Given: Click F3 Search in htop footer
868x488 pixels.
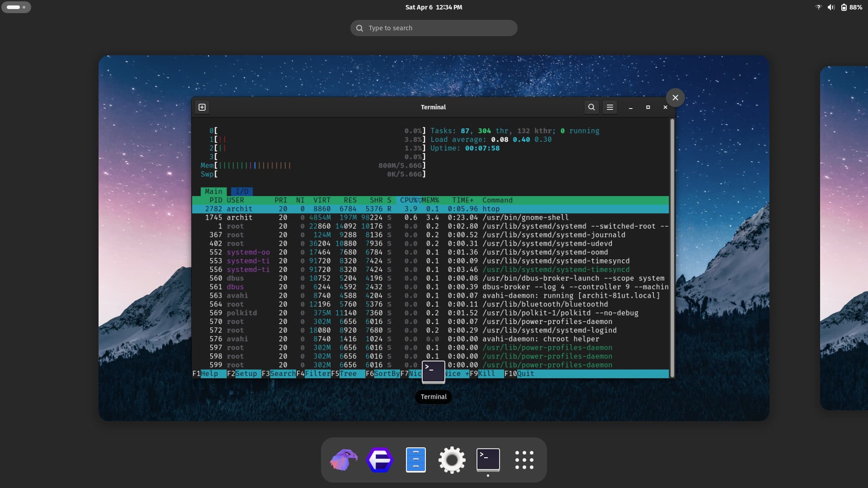Looking at the screenshot, I should point(279,374).
